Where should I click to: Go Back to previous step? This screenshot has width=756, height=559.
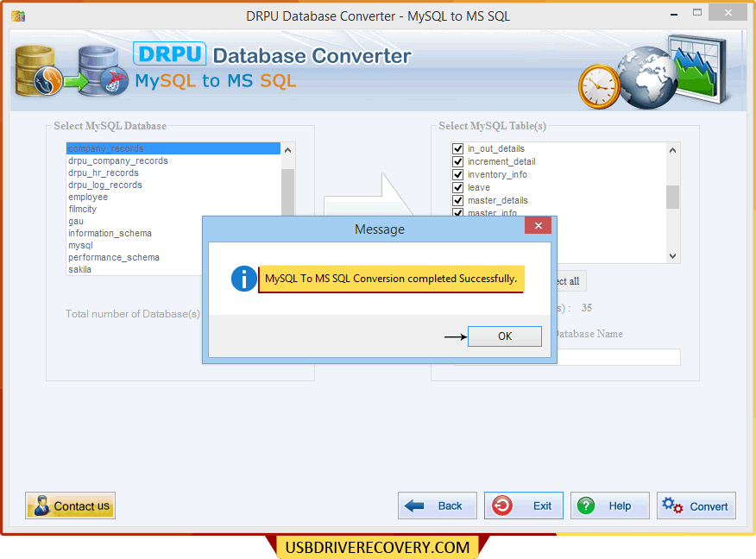(x=438, y=506)
